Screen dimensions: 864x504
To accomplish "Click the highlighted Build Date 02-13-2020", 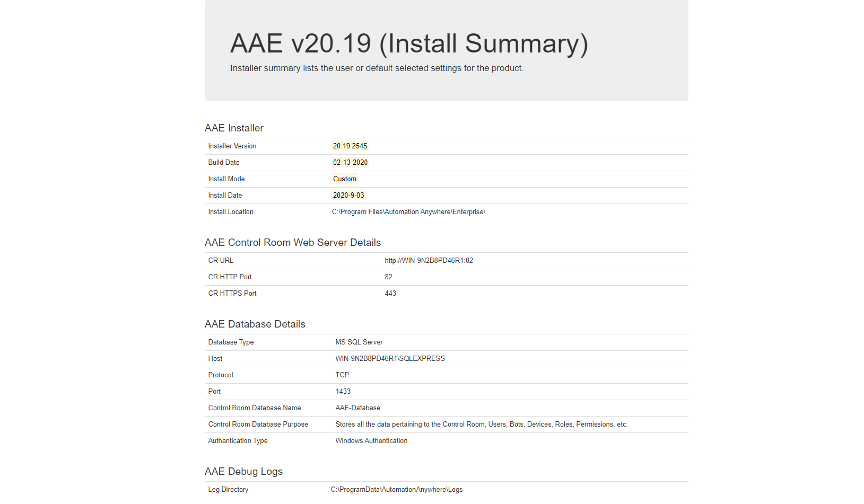I will [350, 162].
